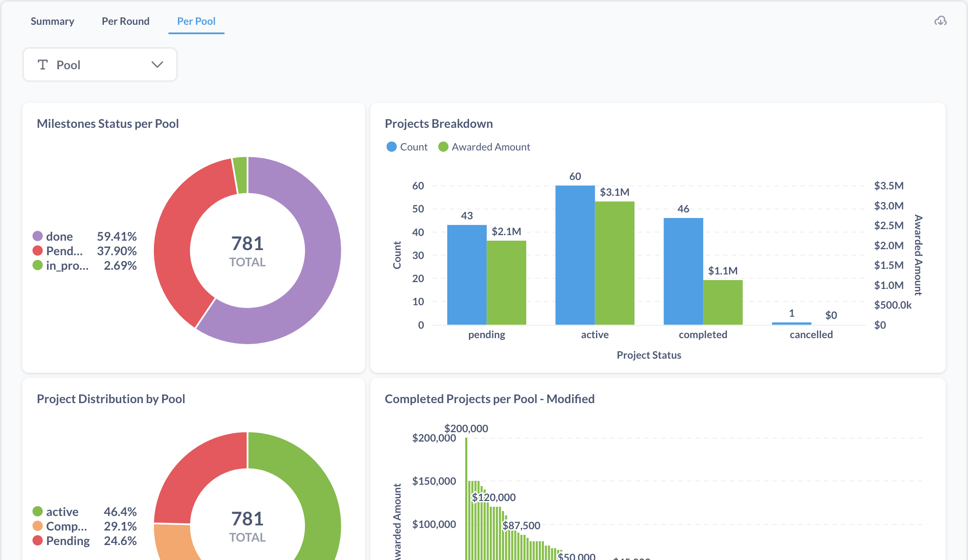968x560 pixels.
Task: Click the cloud download icon
Action: (x=940, y=21)
